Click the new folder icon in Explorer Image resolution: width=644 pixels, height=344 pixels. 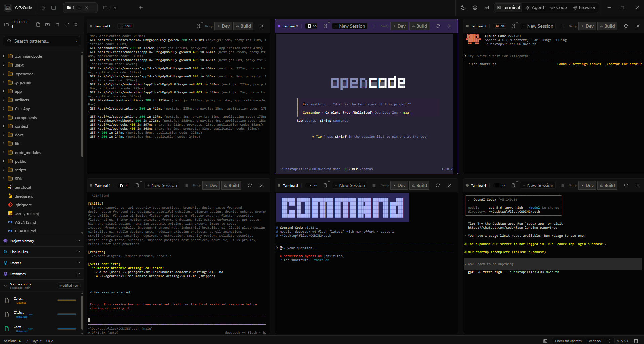47,25
